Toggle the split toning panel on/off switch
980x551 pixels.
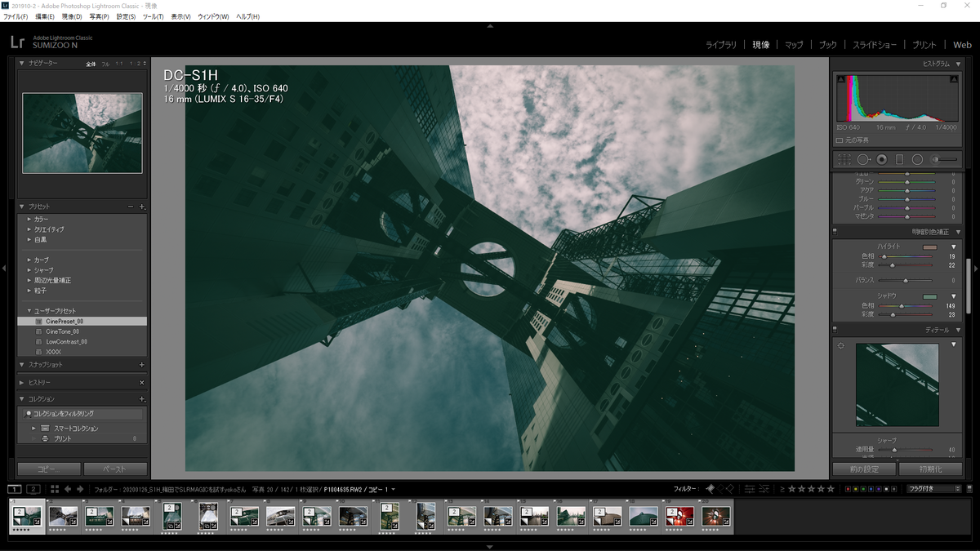pos(835,232)
